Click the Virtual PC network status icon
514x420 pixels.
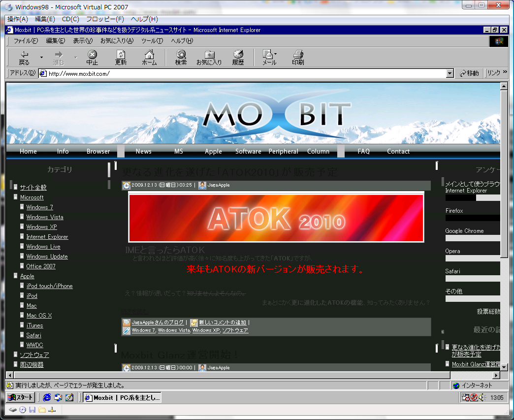pos(52,410)
